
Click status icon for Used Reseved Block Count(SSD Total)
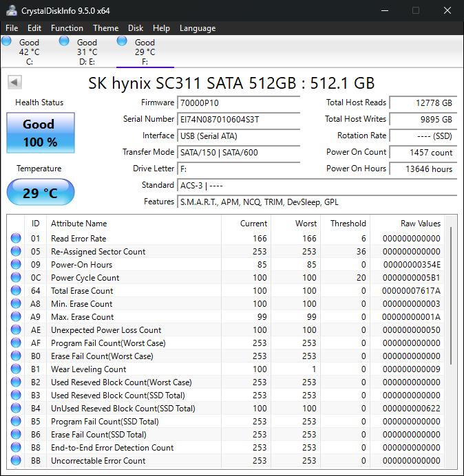click(x=16, y=395)
